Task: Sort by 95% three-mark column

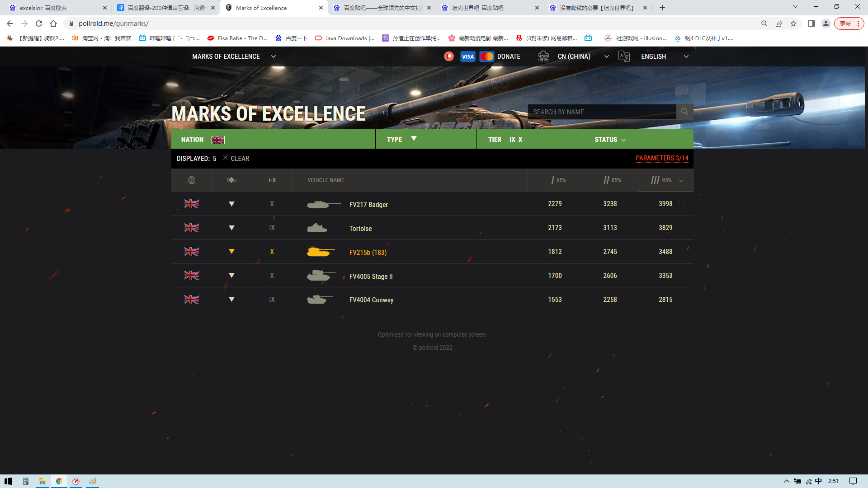Action: click(665, 180)
